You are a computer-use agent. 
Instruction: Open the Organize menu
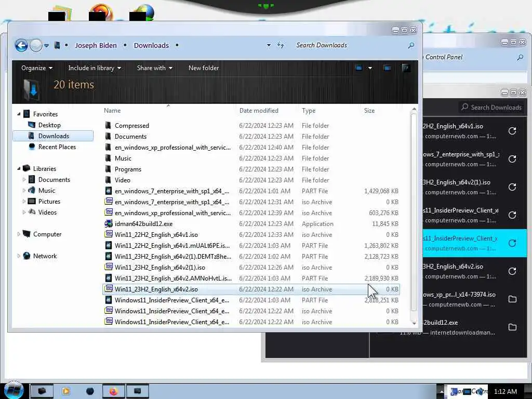[x=37, y=68]
